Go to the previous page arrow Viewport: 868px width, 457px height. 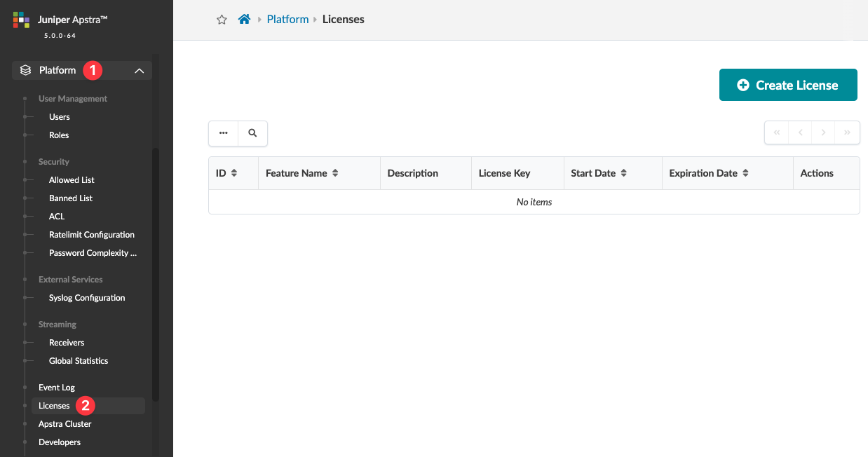[x=800, y=132]
